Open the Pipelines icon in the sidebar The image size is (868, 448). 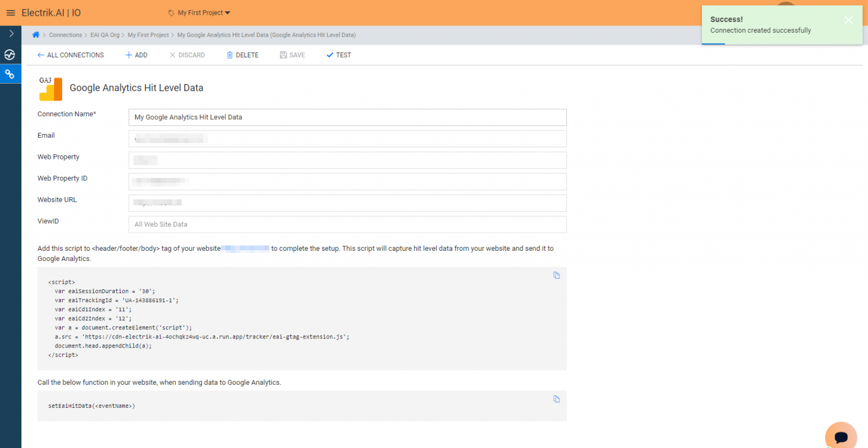10,55
